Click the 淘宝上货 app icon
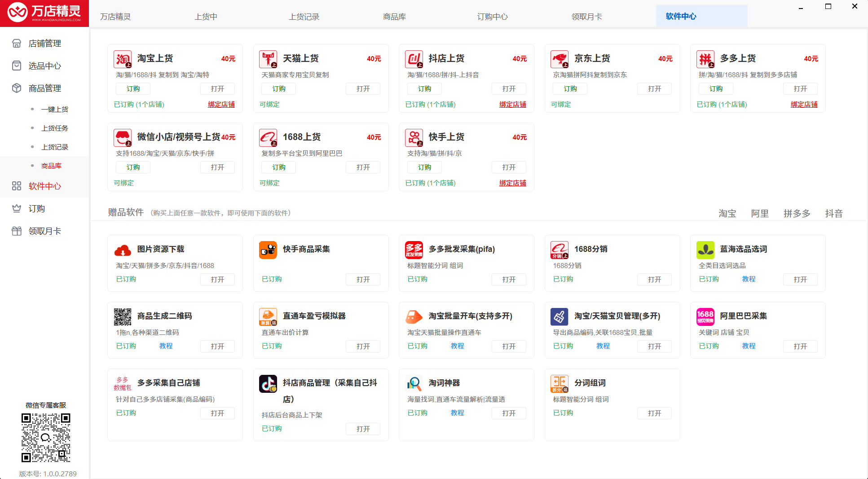Viewport: 868px width, 479px height. coord(123,59)
